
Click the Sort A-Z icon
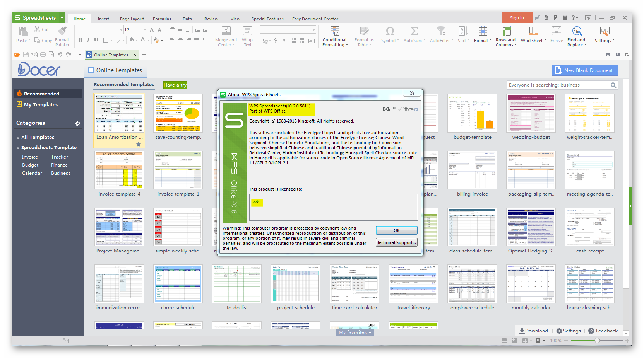[463, 31]
